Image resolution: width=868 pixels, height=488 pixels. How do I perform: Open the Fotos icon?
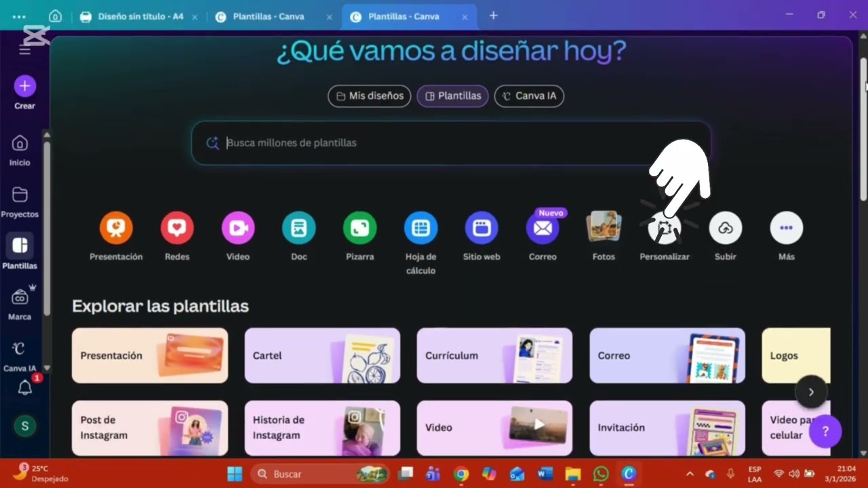[604, 228]
